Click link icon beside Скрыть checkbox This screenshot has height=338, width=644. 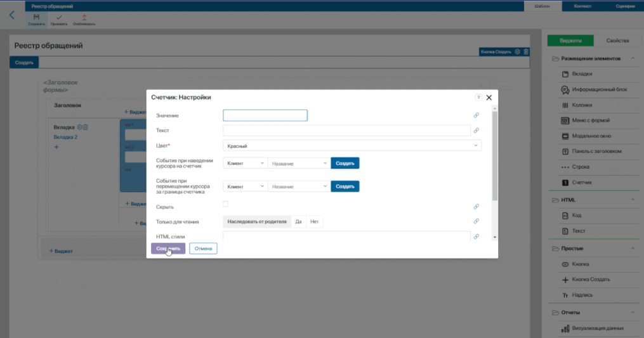point(476,207)
